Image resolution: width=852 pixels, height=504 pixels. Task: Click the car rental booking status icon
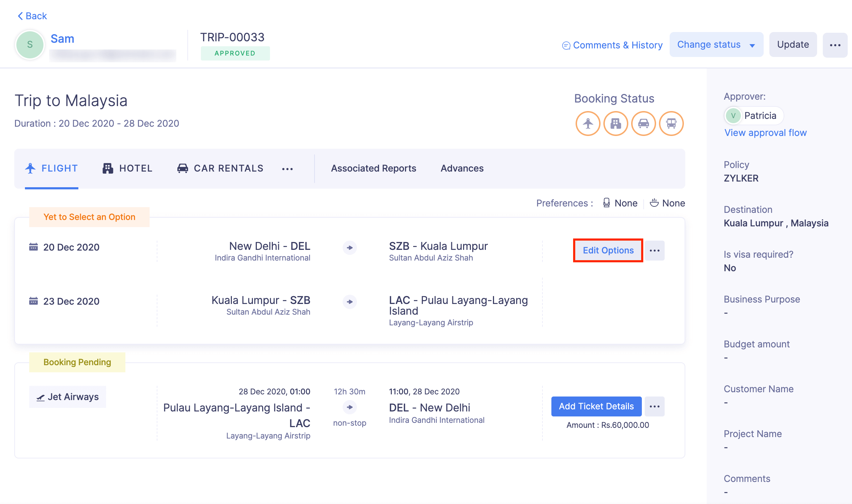(643, 124)
